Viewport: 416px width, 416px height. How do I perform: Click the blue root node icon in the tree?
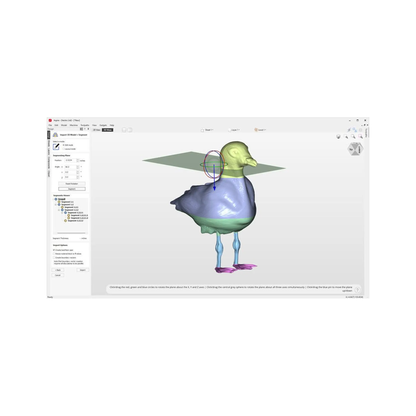tap(56, 199)
